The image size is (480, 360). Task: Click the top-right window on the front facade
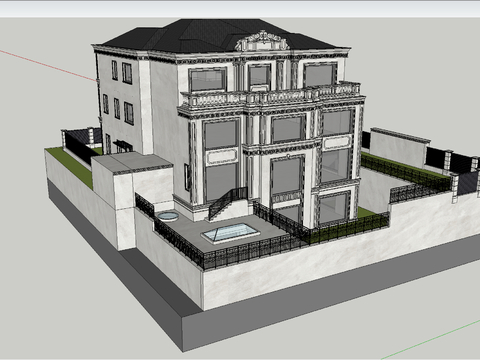pyautogui.click(x=320, y=75)
